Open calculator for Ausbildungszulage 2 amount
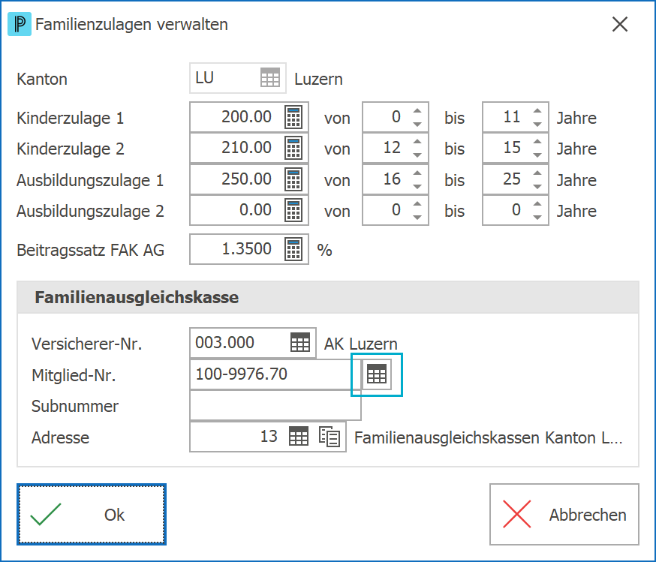The height and width of the screenshot is (562, 656). coord(293,210)
